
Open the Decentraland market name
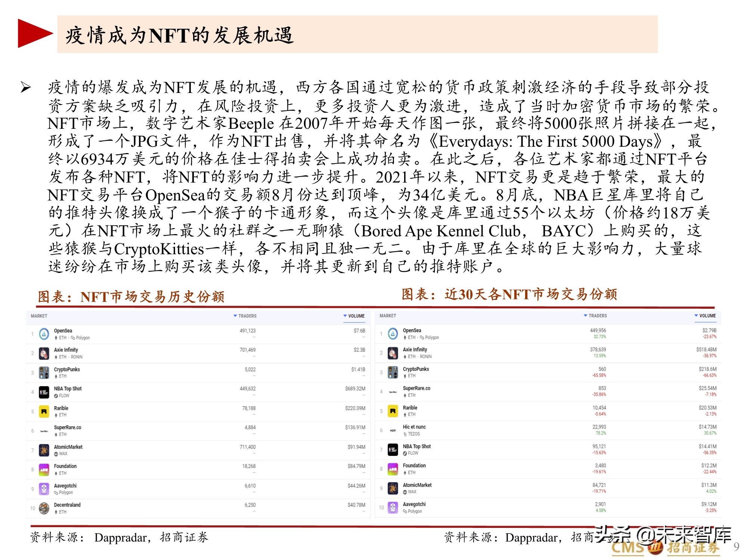pyautogui.click(x=67, y=505)
